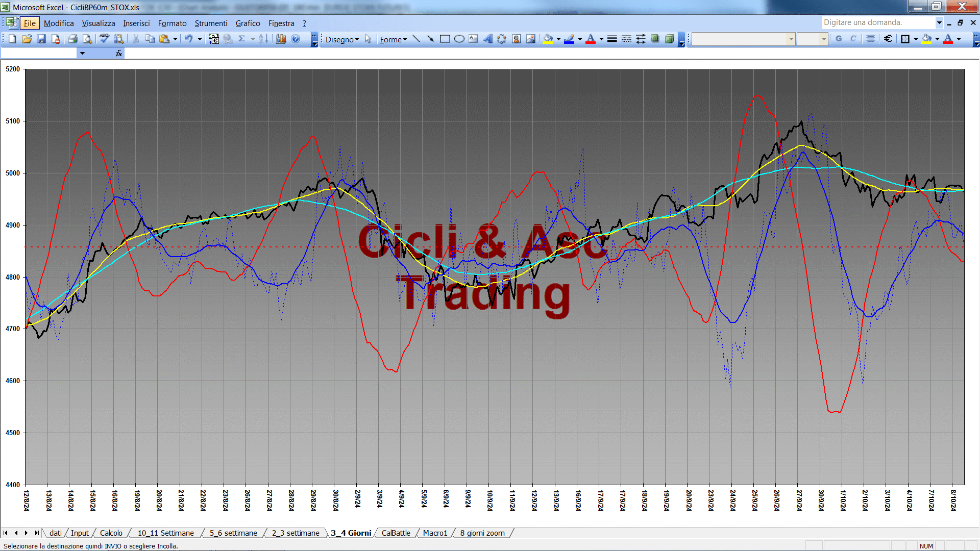Open the Strumenti menu
This screenshot has width=980, height=551.
(x=211, y=23)
